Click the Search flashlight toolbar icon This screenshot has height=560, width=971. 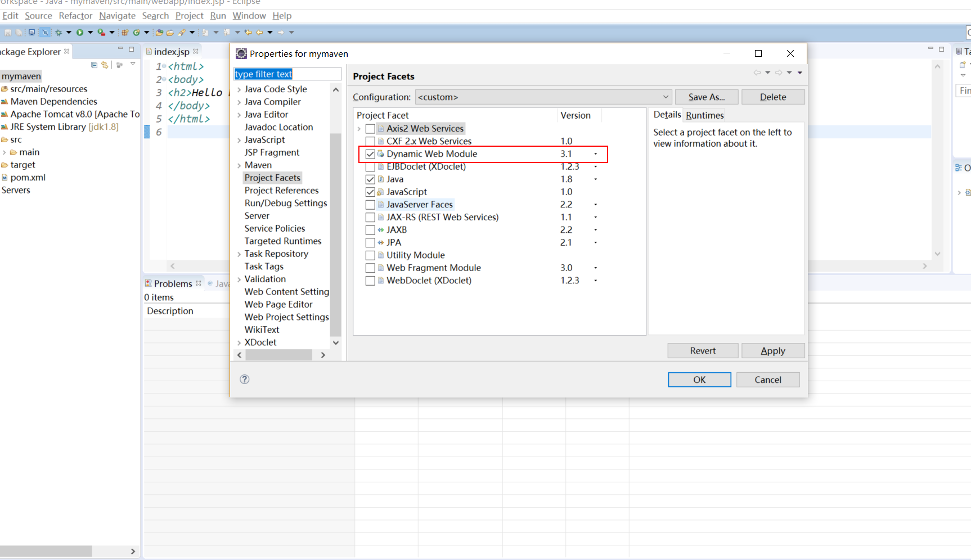pyautogui.click(x=182, y=32)
